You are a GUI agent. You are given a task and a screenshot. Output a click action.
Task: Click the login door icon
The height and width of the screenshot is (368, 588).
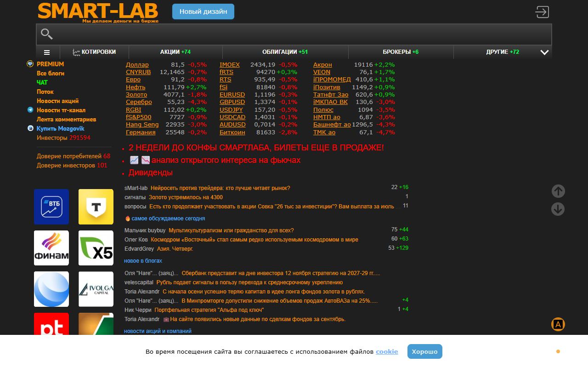click(542, 12)
